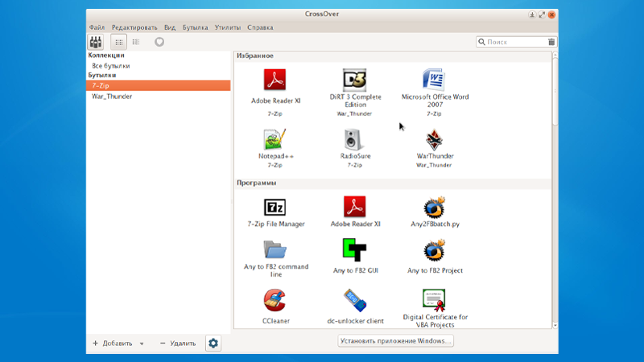Open the Бутылка menu

195,27
